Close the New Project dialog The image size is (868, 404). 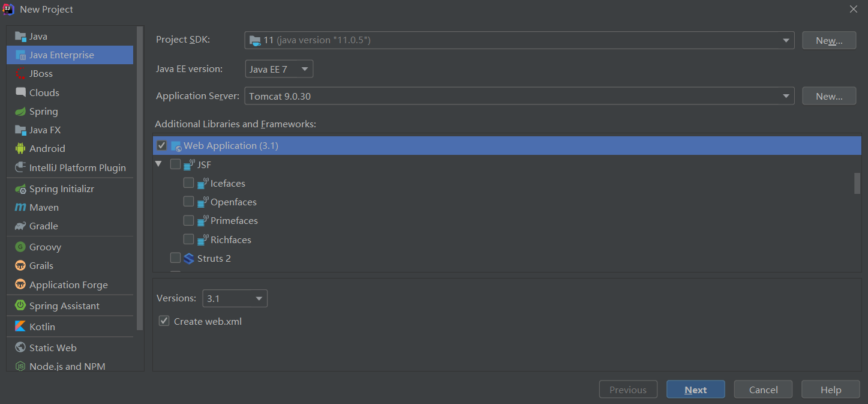coord(854,9)
